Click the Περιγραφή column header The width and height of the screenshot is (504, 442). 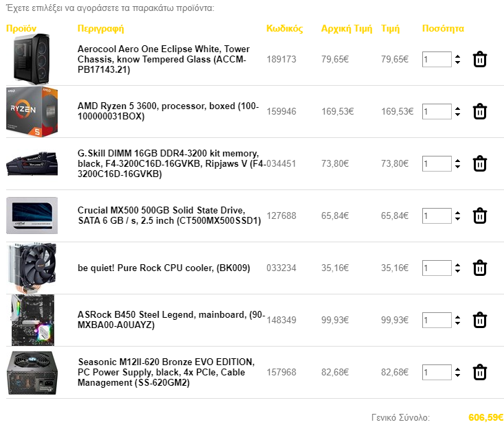pyautogui.click(x=101, y=29)
